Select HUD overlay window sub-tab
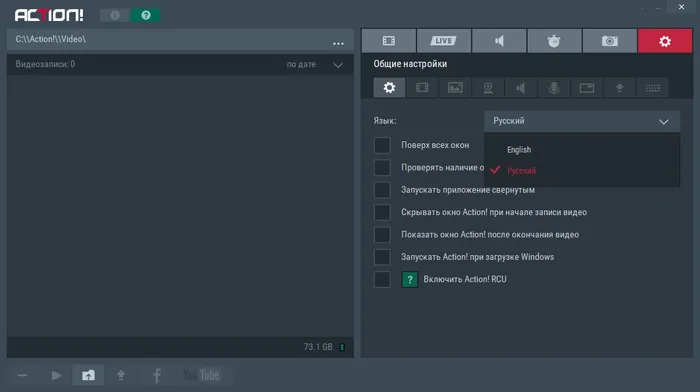This screenshot has height=392, width=700. (x=587, y=88)
